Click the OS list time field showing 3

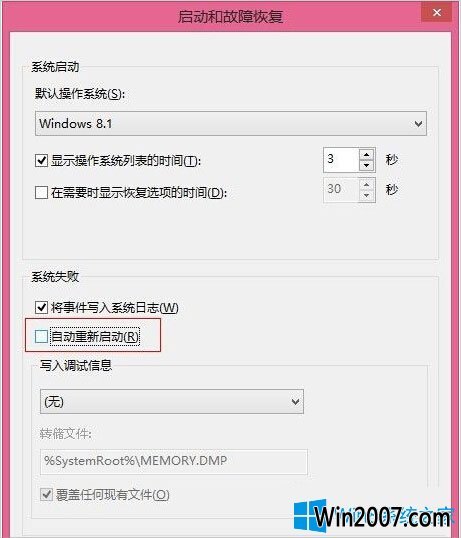click(341, 160)
